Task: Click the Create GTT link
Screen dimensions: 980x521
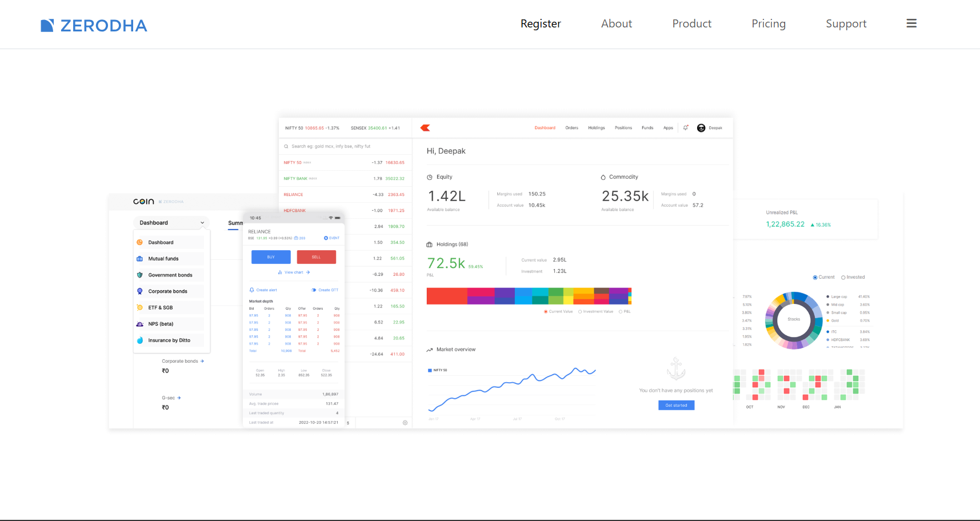Action: (x=325, y=290)
